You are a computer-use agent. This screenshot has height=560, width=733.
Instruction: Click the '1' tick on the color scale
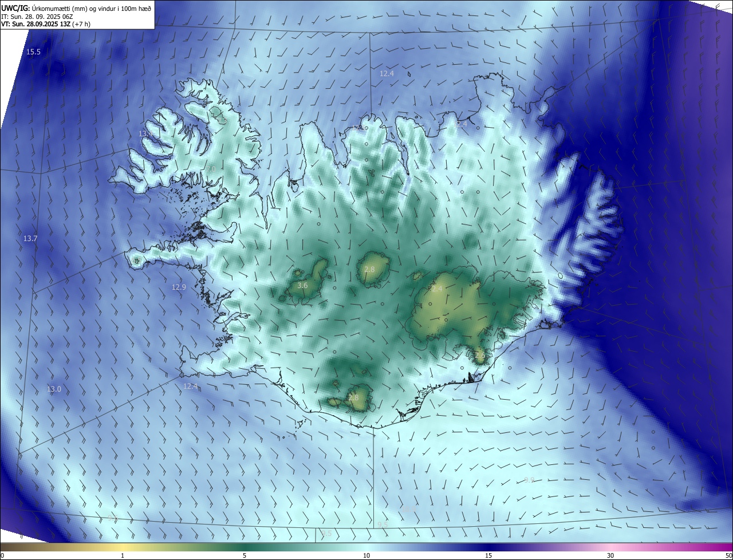click(x=123, y=556)
